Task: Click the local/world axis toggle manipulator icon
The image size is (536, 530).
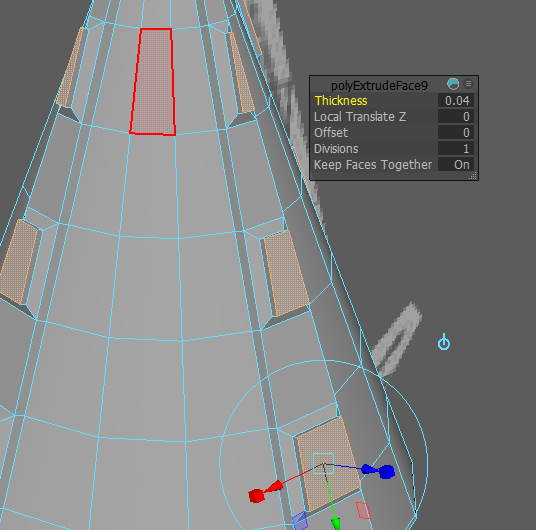Action: point(444,342)
